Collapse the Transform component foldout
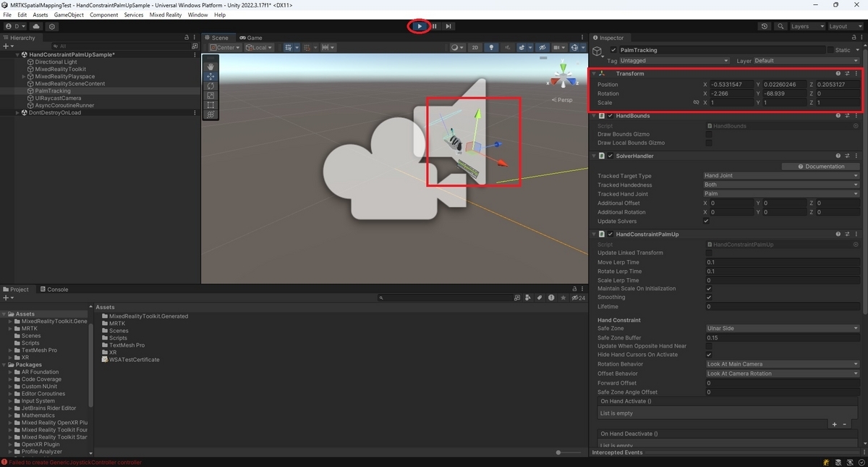Screen dimensions: 868x467 click(595, 73)
